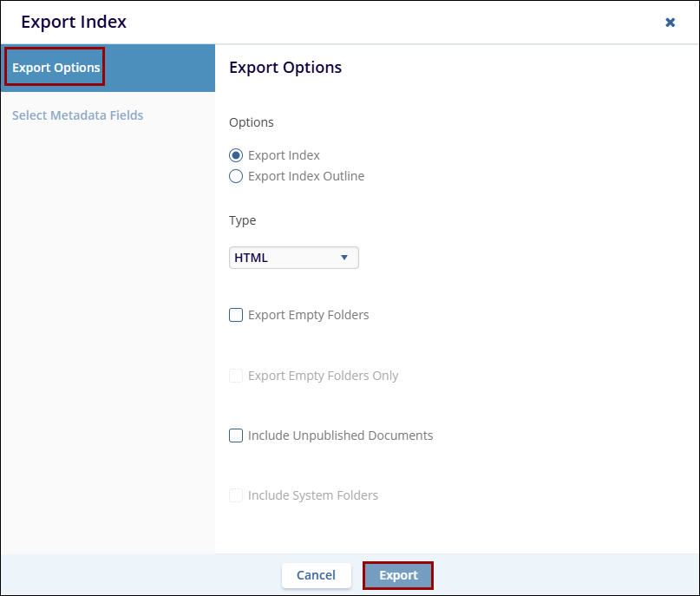The width and height of the screenshot is (700, 596).
Task: Click the Export button in the footer
Action: click(x=398, y=575)
